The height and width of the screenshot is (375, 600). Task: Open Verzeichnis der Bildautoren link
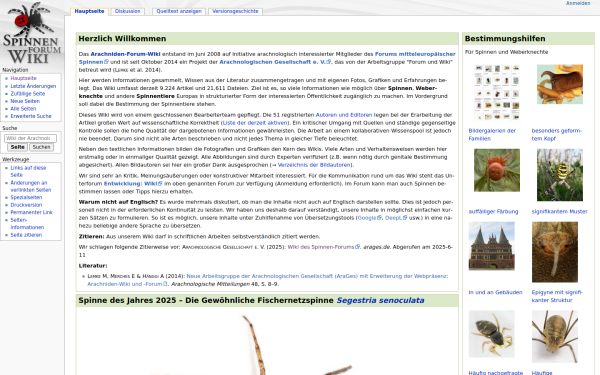(x=314, y=165)
